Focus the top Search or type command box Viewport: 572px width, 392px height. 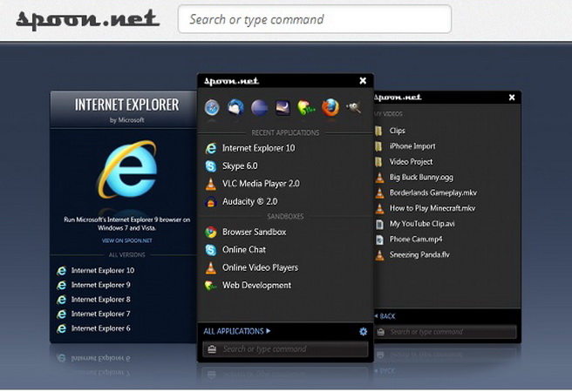pyautogui.click(x=315, y=19)
